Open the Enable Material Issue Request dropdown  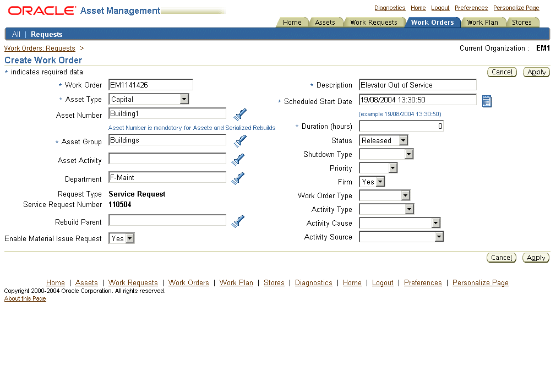click(121, 238)
